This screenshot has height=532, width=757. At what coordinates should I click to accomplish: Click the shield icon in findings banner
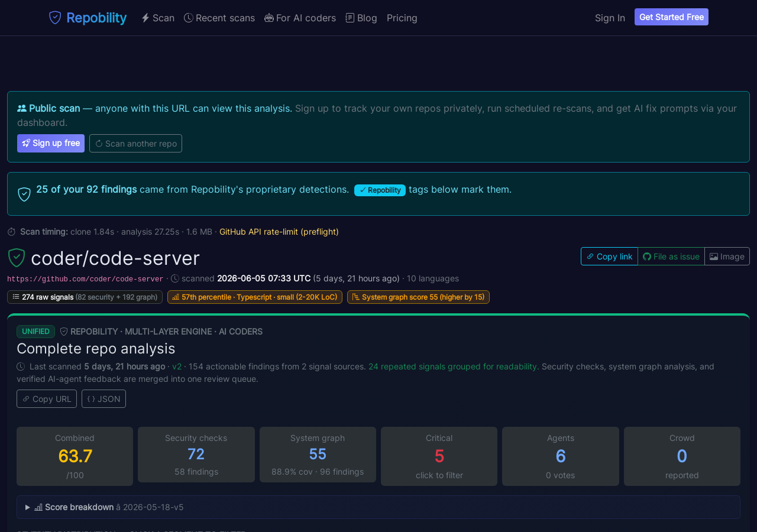[24, 194]
